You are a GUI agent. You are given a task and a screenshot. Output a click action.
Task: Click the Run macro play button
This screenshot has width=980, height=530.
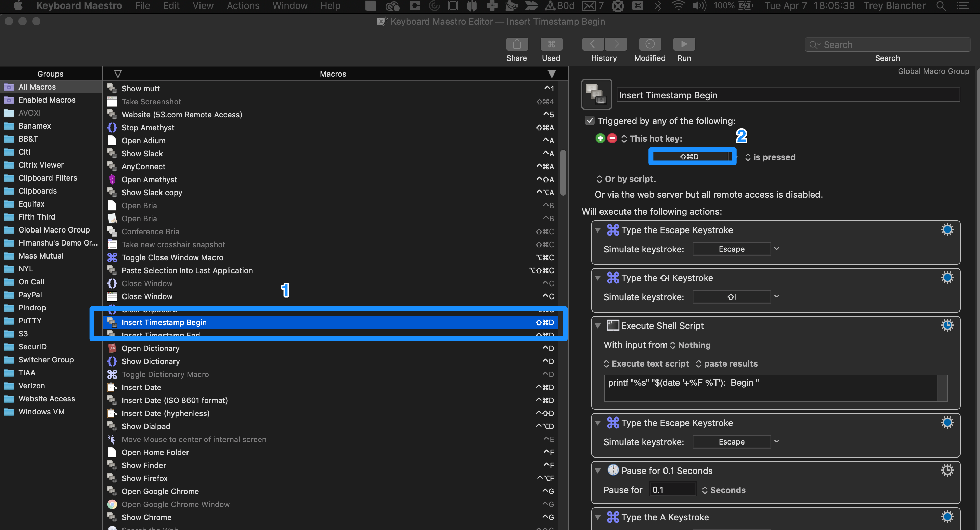coord(684,44)
